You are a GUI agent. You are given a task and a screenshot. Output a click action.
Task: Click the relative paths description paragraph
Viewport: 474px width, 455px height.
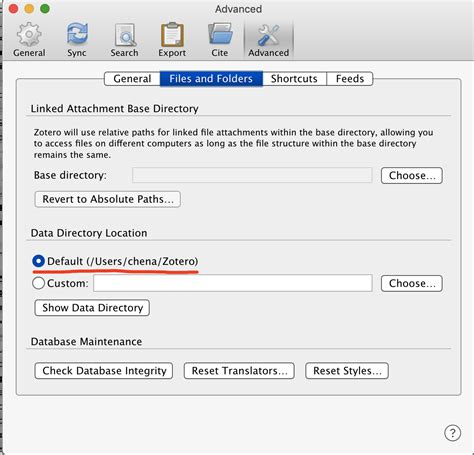233,144
